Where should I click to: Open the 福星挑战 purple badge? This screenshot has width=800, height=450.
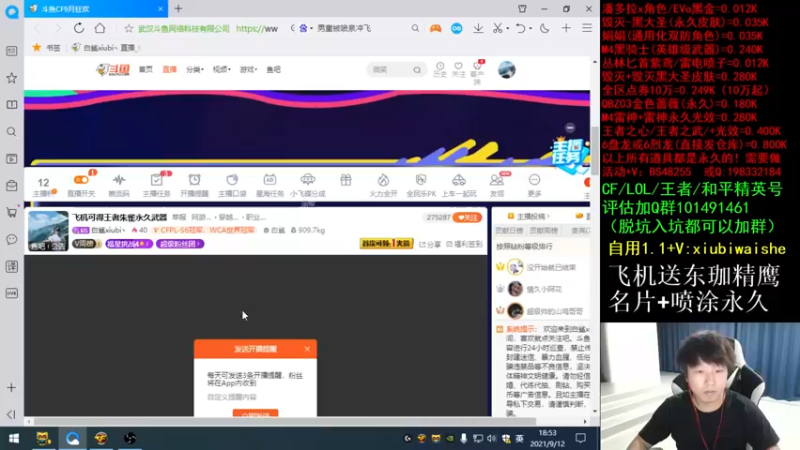tap(129, 244)
